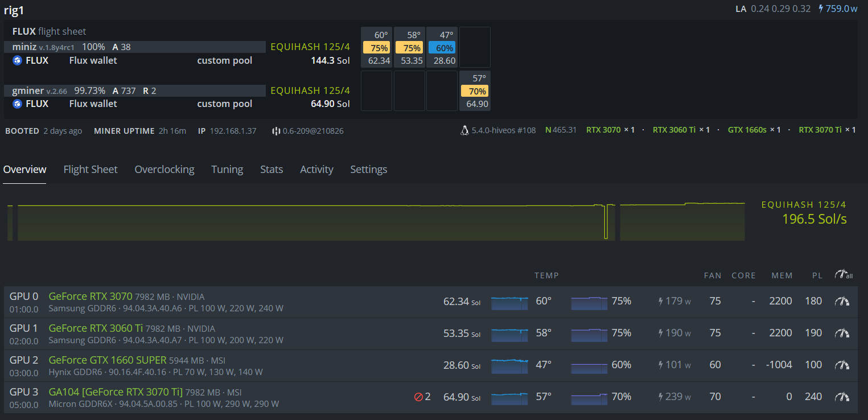Viewport: 868px width, 420px height.
Task: Click the GPU 3 PL value 240
Action: [x=813, y=397]
